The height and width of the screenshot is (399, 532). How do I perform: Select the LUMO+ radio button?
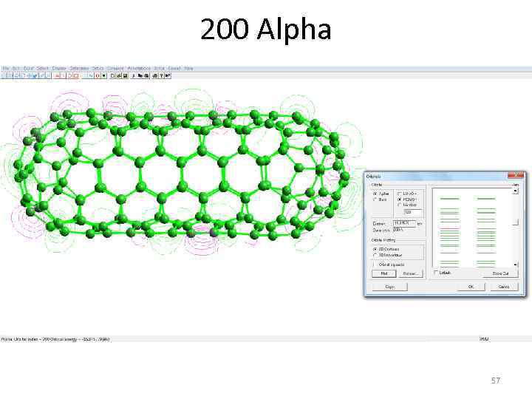point(399,194)
